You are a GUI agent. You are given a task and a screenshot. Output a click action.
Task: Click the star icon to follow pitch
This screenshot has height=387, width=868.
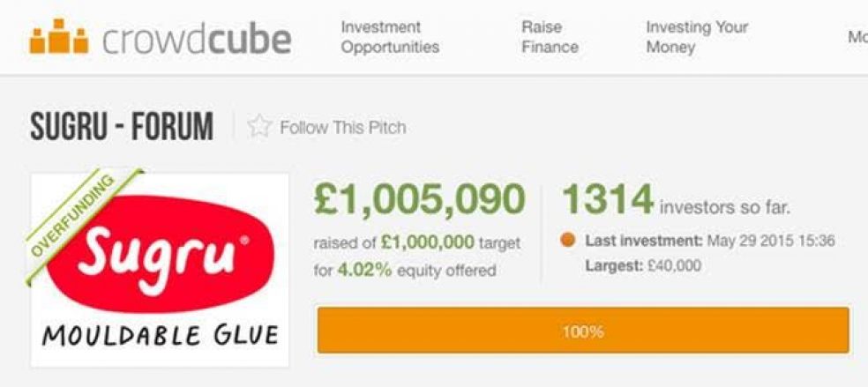pyautogui.click(x=259, y=127)
